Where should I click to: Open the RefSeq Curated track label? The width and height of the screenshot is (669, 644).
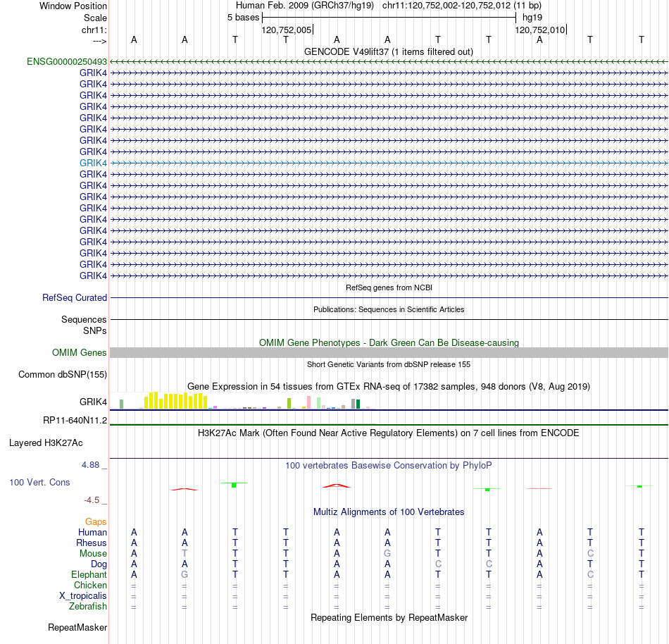(x=75, y=297)
